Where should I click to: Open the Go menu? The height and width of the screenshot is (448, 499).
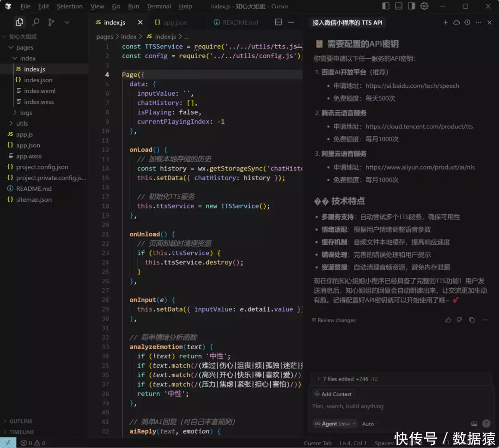(116, 6)
